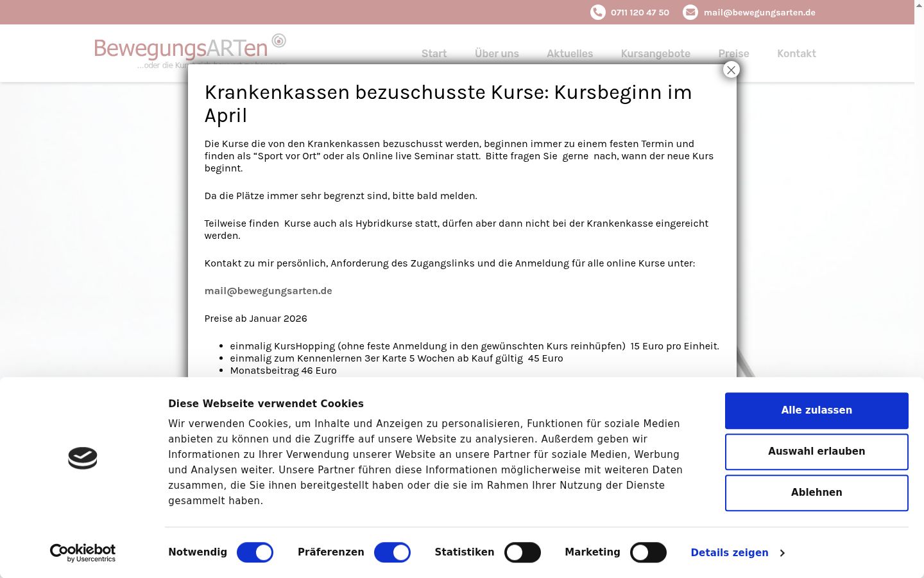This screenshot has width=924, height=578.
Task: Open the Über uns menu item
Action: [497, 53]
